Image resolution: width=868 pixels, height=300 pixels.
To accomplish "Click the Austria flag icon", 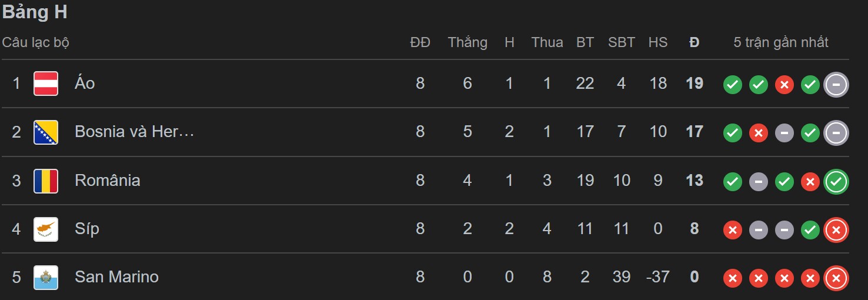I will [46, 84].
